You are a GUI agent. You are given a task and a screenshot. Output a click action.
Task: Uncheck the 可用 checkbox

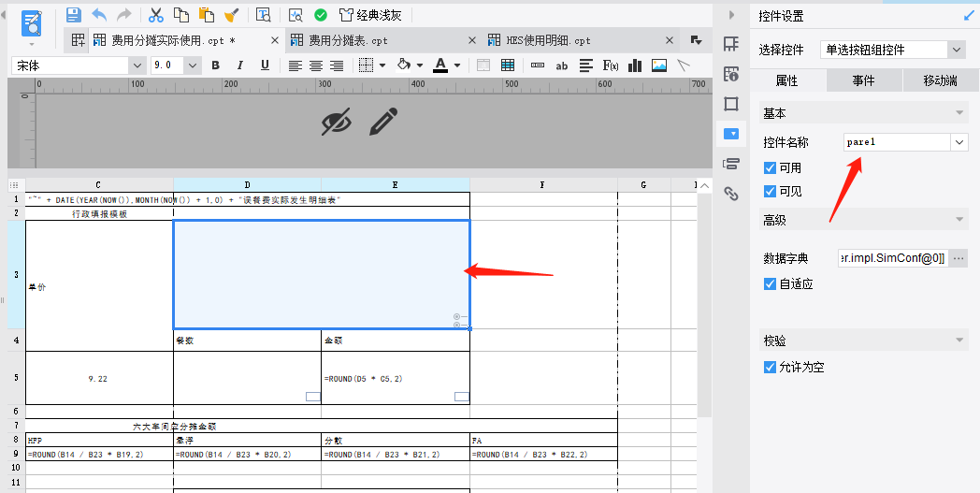tap(770, 168)
